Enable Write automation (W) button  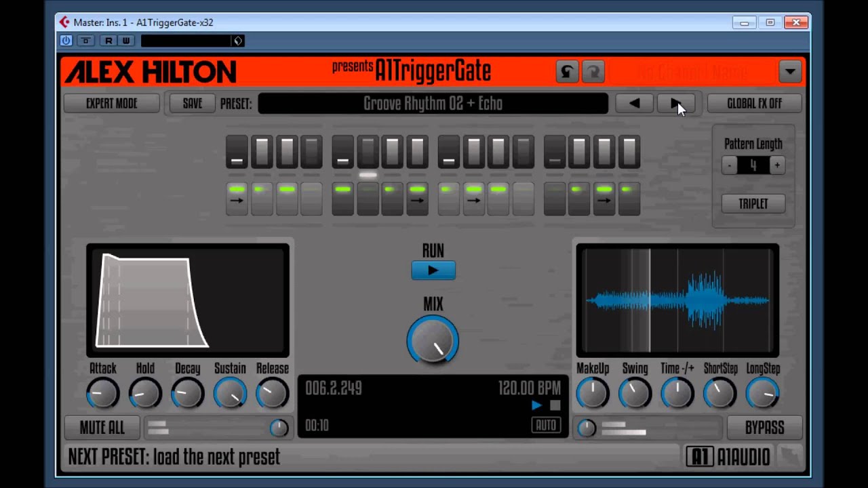(125, 41)
